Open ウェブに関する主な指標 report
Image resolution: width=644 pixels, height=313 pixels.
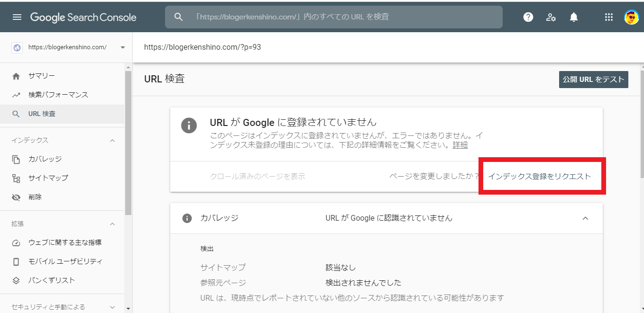point(62,242)
